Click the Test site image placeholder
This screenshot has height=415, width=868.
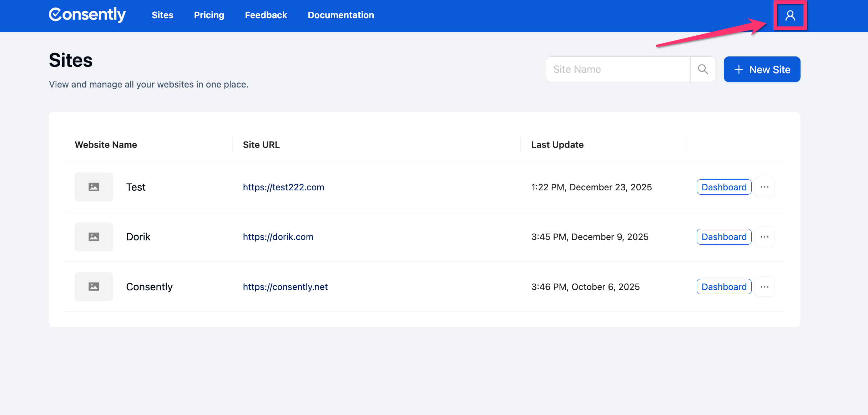pos(94,187)
